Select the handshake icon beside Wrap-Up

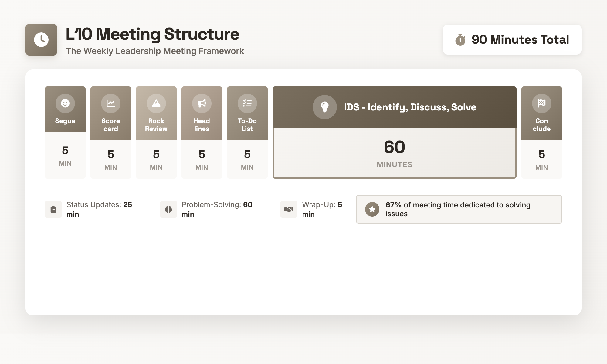point(289,209)
